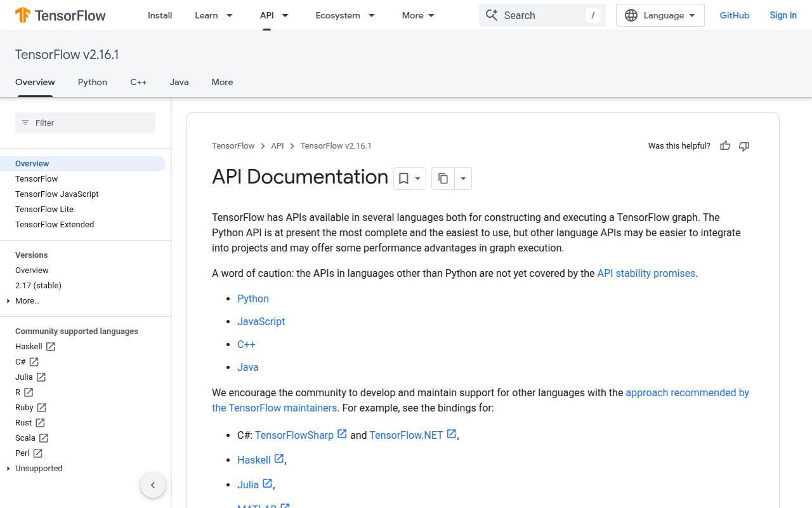Viewport: 812px width, 508px height.
Task: Open the bookmark dropdown arrow
Action: pyautogui.click(x=417, y=179)
